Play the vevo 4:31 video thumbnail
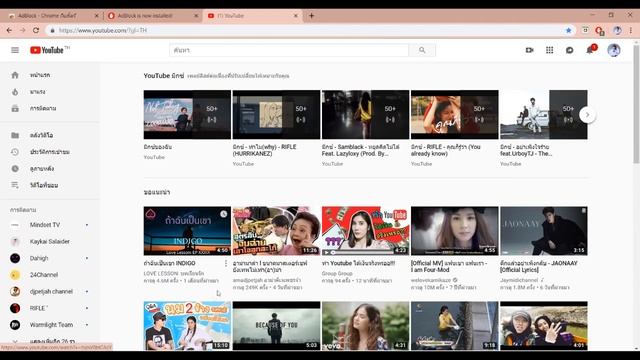The width and height of the screenshot is (640, 360). coord(365,326)
